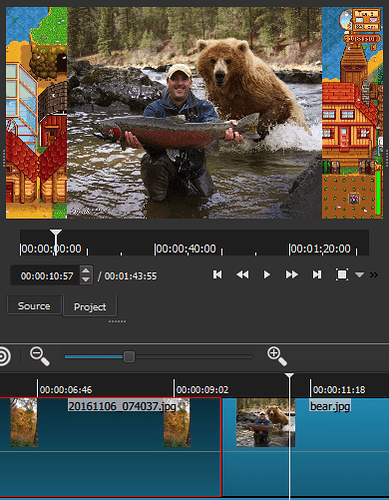The width and height of the screenshot is (389, 500).
Task: Click the total duration text 00:01:43:55
Action: 130,276
